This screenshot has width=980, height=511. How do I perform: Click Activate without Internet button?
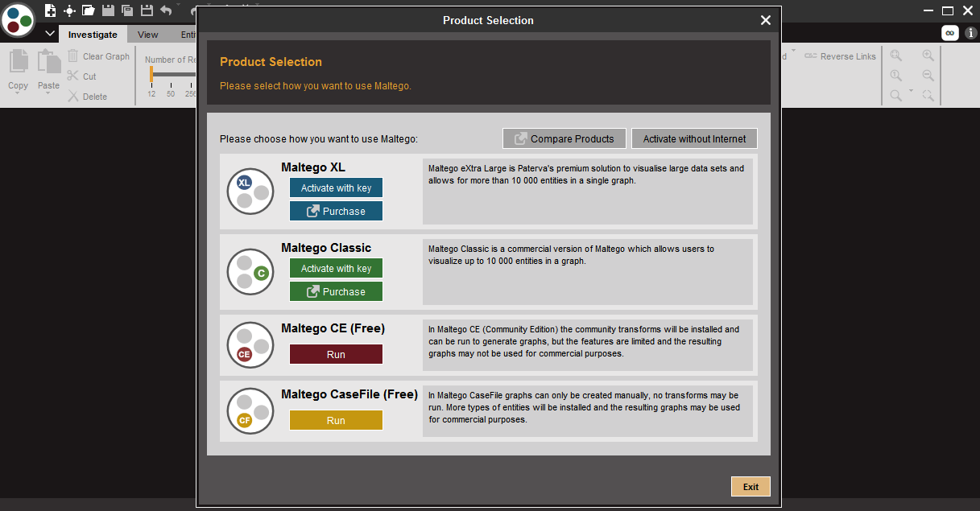[694, 138]
